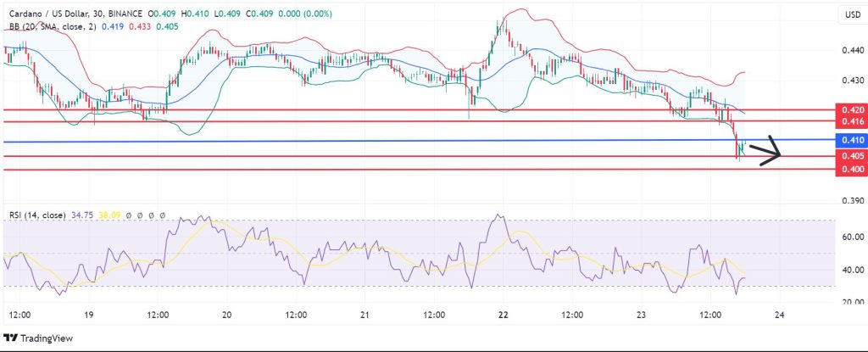This screenshot has height=352, width=868.
Task: Click the 0.405 red price label
Action: point(850,156)
